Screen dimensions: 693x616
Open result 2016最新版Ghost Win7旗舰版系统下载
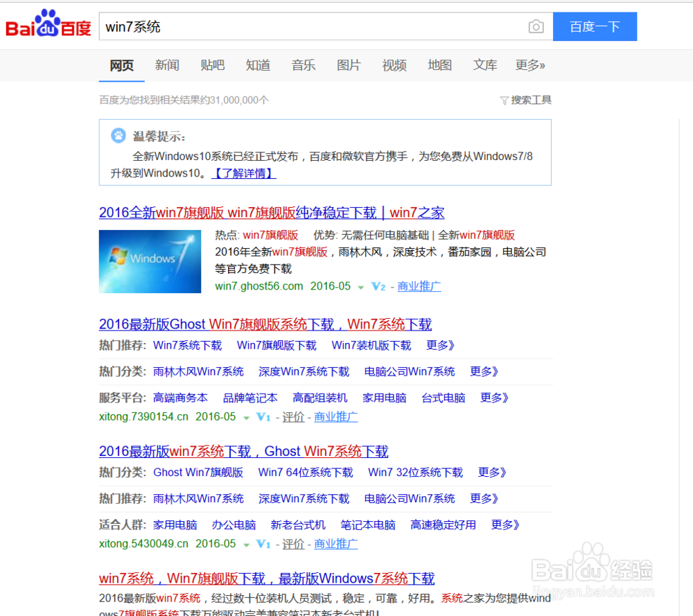pos(265,324)
